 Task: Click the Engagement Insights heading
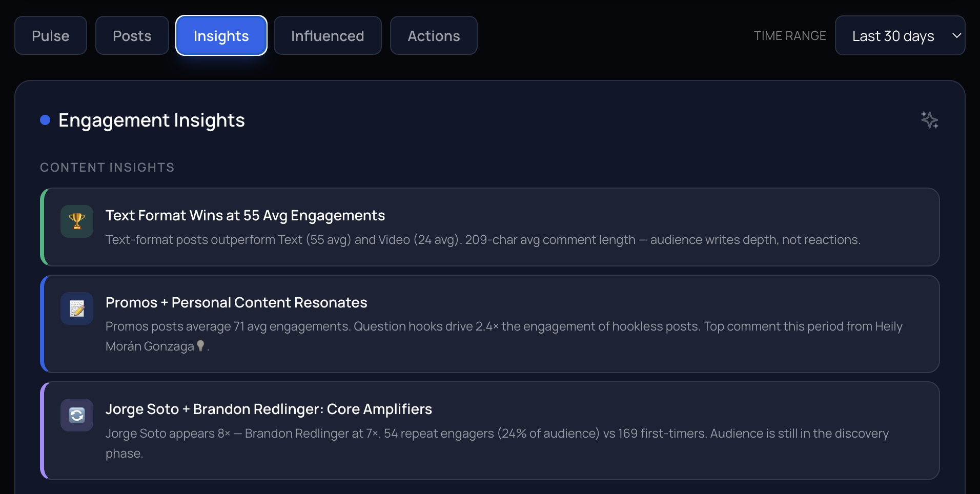point(152,120)
